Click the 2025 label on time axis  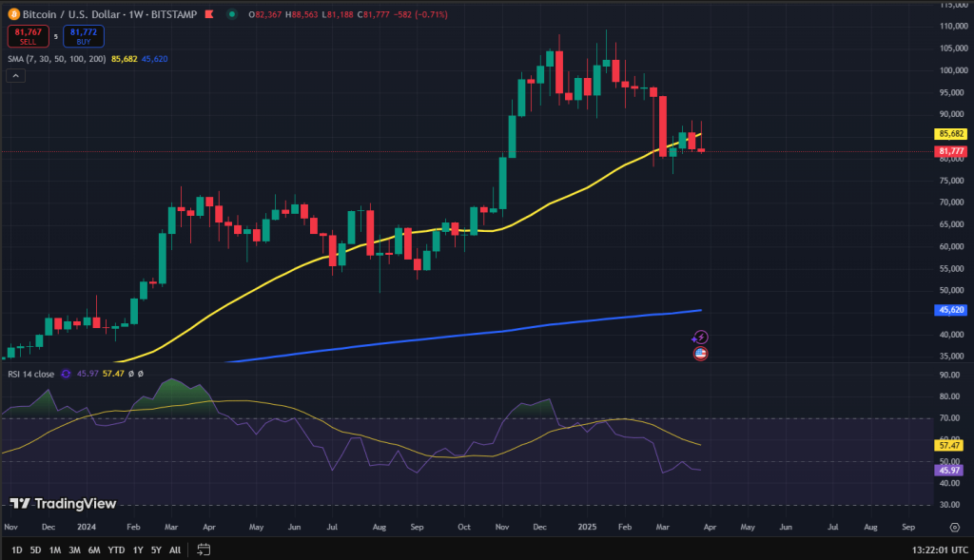coord(587,527)
